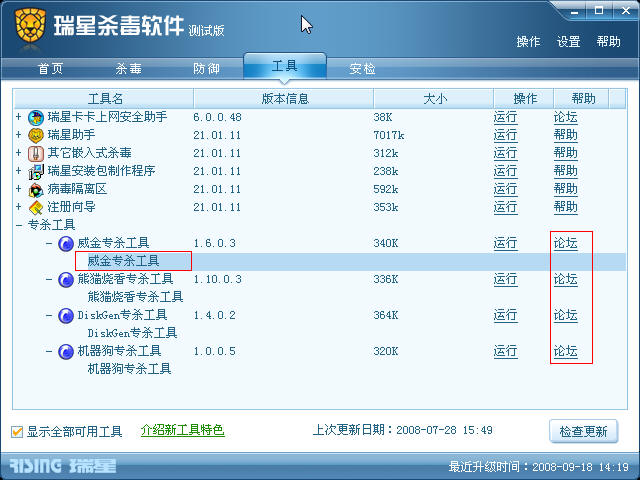Screen dimensions: 640x480
Task: Open 帮助 link for 其它嵌入式杀毒
Action: (565, 153)
